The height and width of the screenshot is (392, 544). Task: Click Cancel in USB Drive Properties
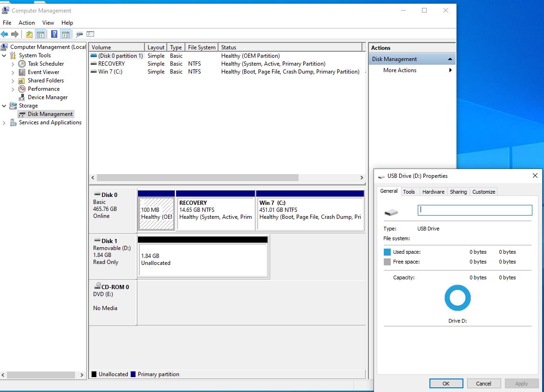tap(483, 383)
